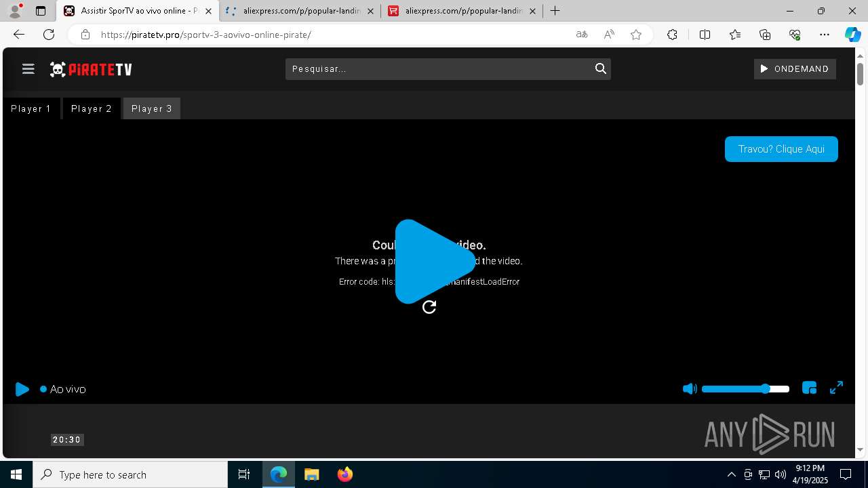Image resolution: width=868 pixels, height=488 pixels.
Task: Open the notification center icon
Action: pyautogui.click(x=846, y=474)
